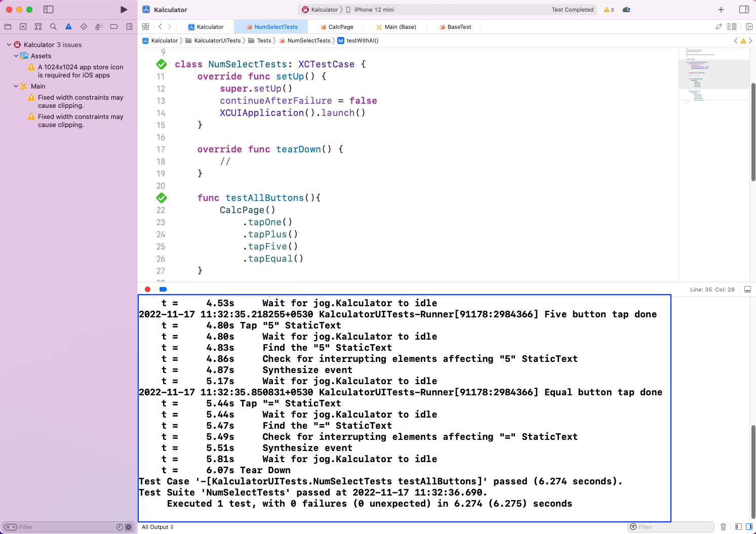Open the Symbol navigator

coord(38,27)
